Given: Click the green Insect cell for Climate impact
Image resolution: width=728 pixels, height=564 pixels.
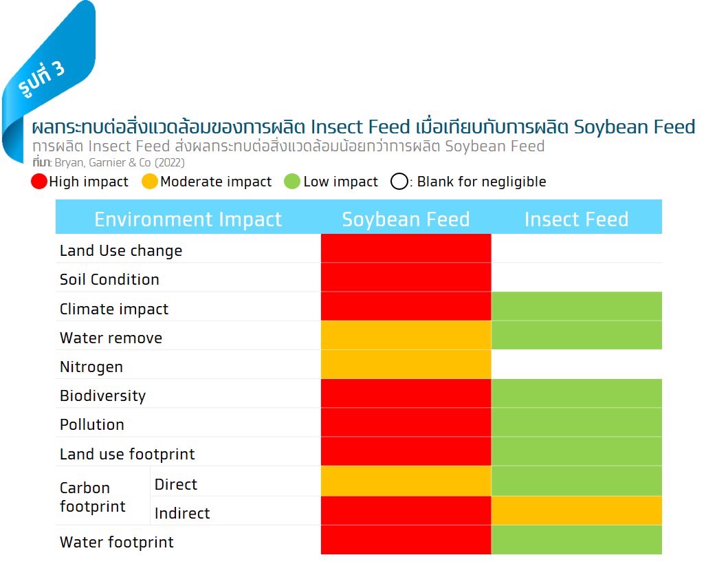Looking at the screenshot, I should (x=576, y=306).
